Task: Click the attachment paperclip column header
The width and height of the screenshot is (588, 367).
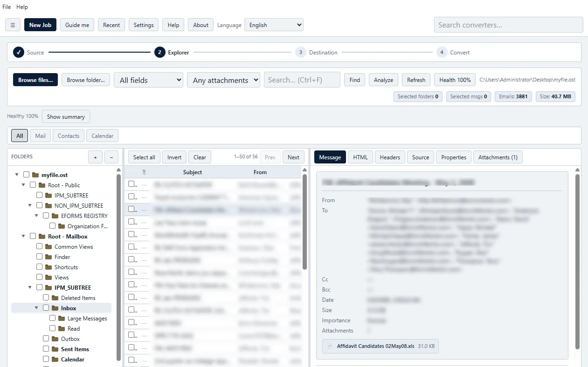Action: [144, 172]
